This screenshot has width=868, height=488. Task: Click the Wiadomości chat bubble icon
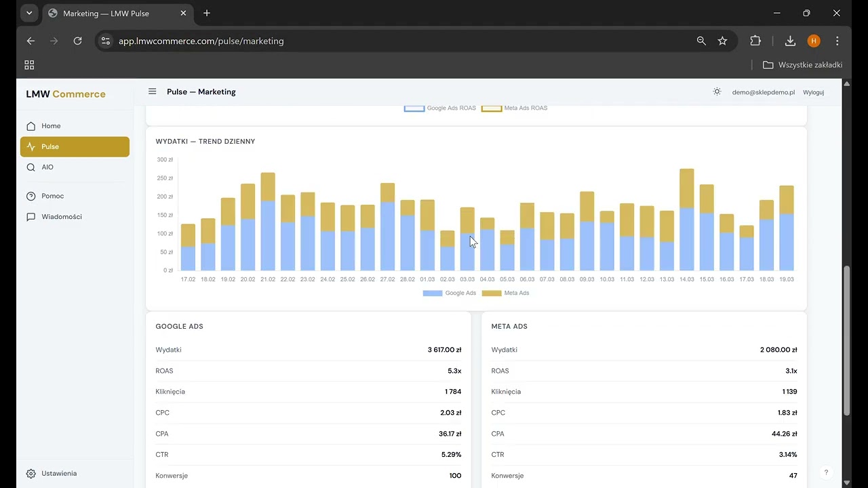[31, 217]
